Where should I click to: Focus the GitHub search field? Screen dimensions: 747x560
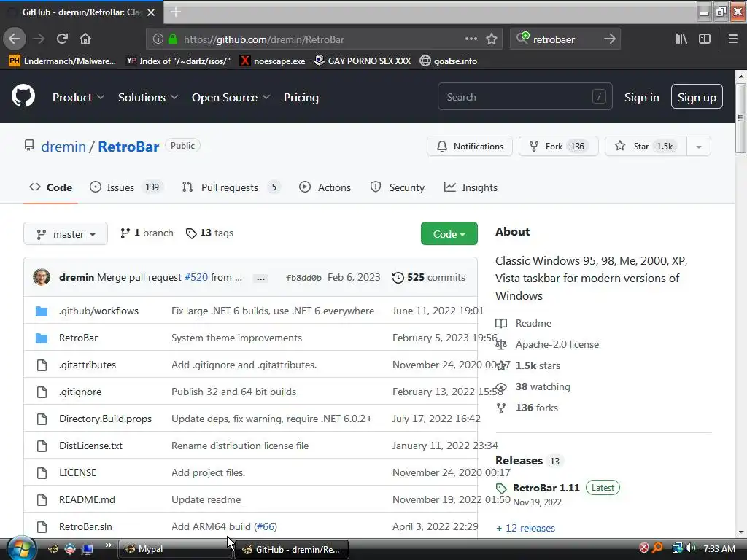(x=525, y=97)
